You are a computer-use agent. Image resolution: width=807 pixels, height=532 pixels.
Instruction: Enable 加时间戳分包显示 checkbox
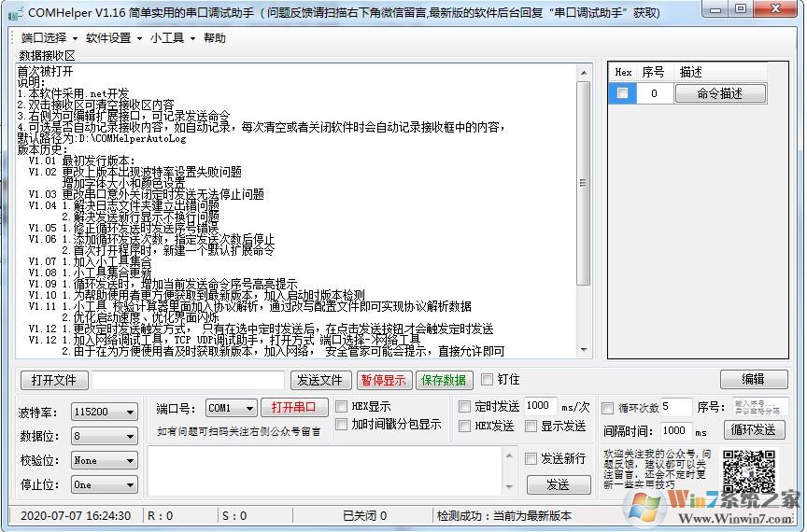[341, 425]
